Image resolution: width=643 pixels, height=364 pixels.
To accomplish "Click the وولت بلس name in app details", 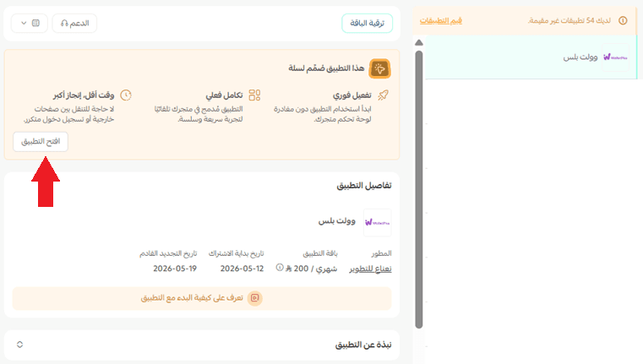I will [x=336, y=221].
